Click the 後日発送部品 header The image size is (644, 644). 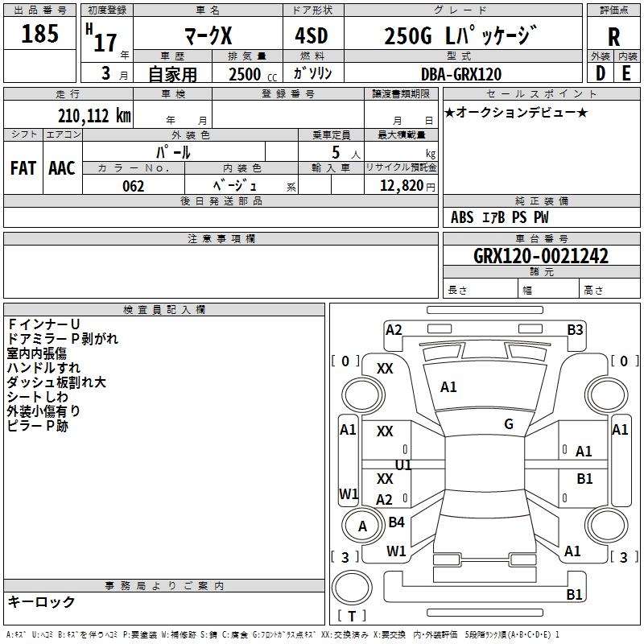point(221,200)
